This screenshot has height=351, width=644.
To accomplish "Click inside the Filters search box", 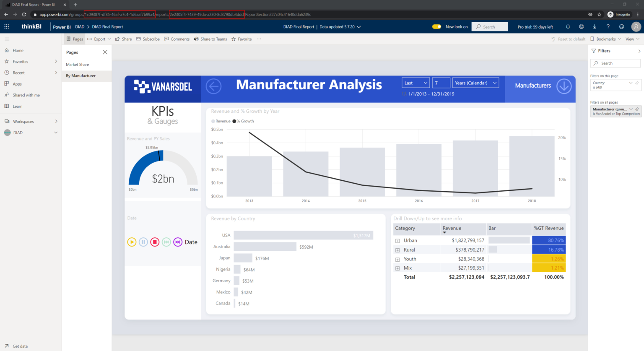I will pyautogui.click(x=615, y=63).
